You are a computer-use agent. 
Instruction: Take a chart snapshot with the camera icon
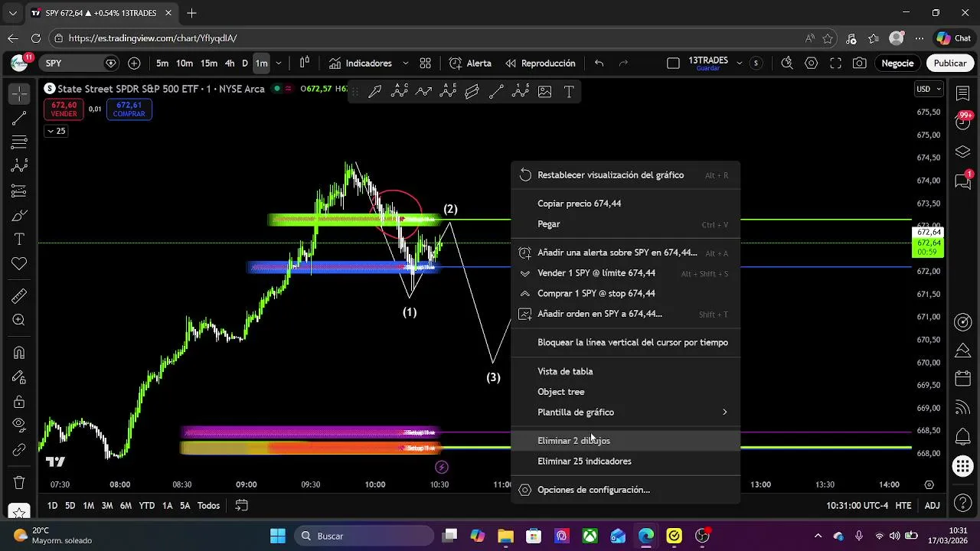click(x=860, y=64)
